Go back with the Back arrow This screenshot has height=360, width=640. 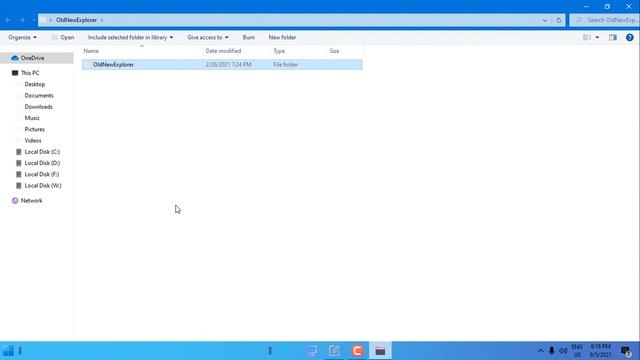[8, 20]
